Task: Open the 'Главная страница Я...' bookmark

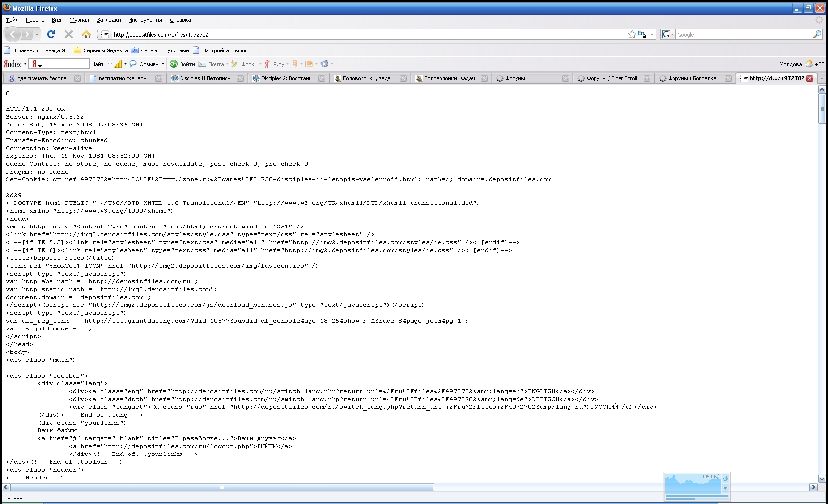Action: point(37,50)
